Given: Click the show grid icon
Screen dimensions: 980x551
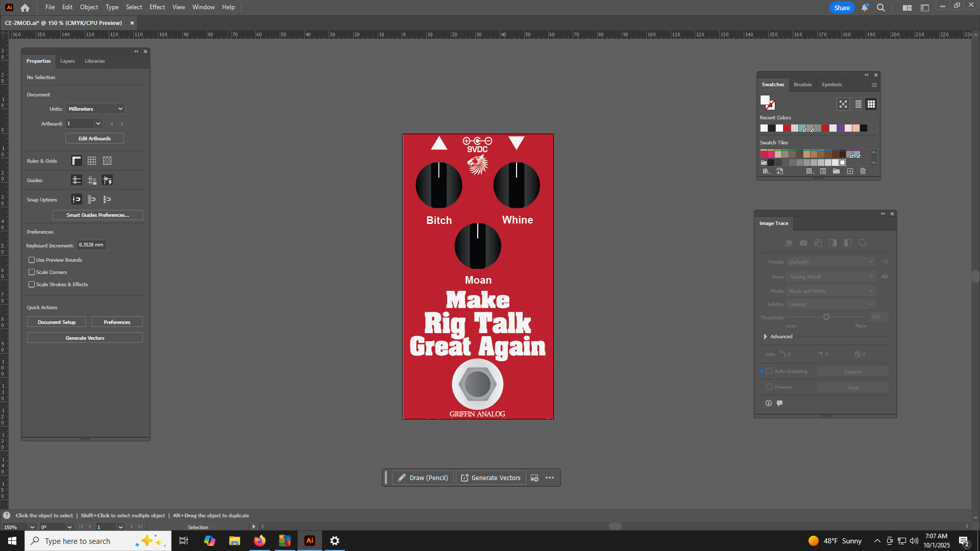Looking at the screenshot, I should pyautogui.click(x=92, y=161).
